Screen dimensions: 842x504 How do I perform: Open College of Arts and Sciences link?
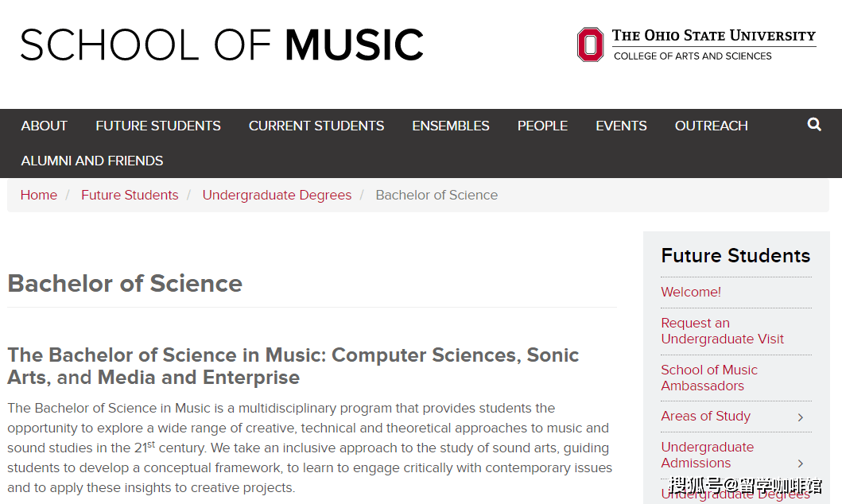[693, 56]
